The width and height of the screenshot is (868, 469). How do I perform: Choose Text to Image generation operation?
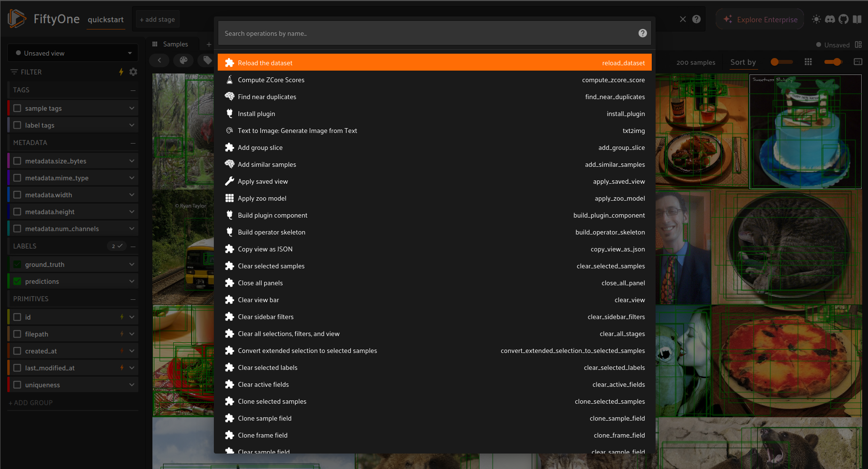(x=434, y=130)
